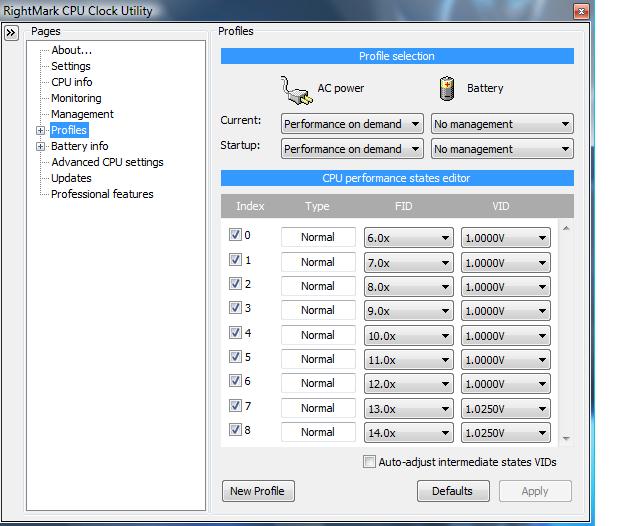Click the collapse pages panel arrows icon
Viewport: 640px width, 526px height.
pos(11,33)
